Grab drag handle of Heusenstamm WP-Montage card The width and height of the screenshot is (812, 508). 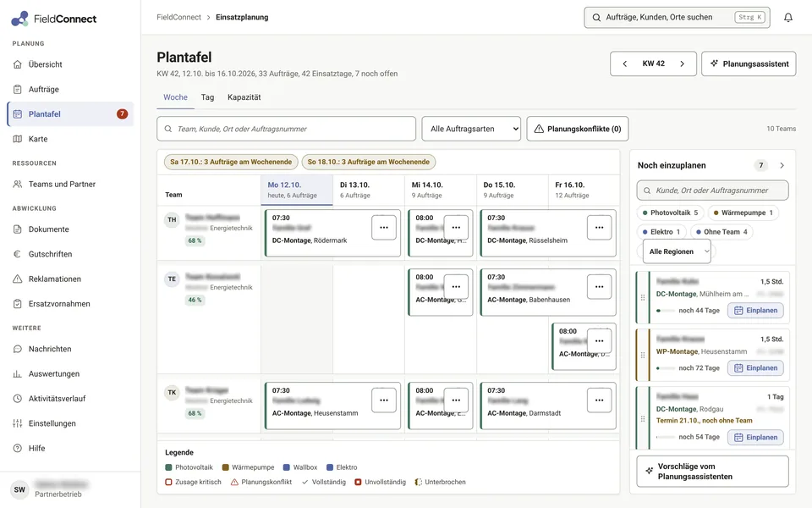(643, 355)
